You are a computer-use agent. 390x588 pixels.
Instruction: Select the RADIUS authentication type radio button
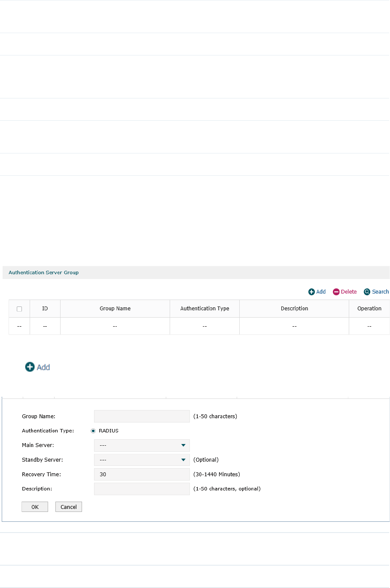93,431
